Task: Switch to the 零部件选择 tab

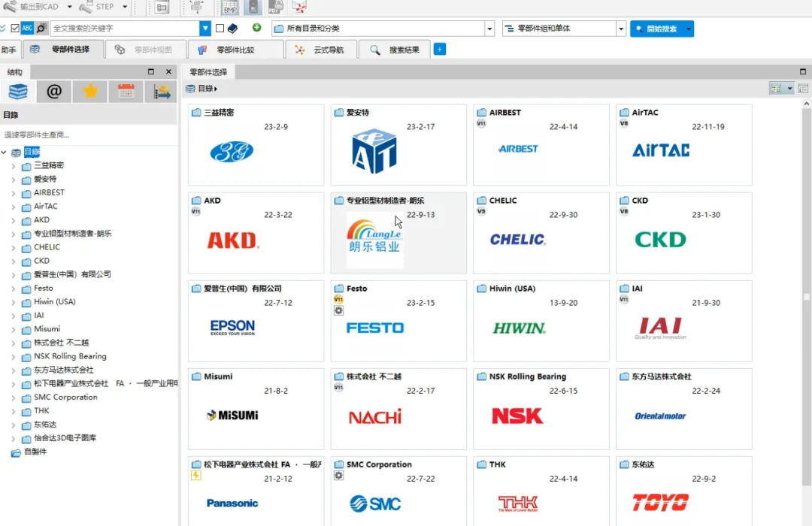Action: [x=63, y=49]
